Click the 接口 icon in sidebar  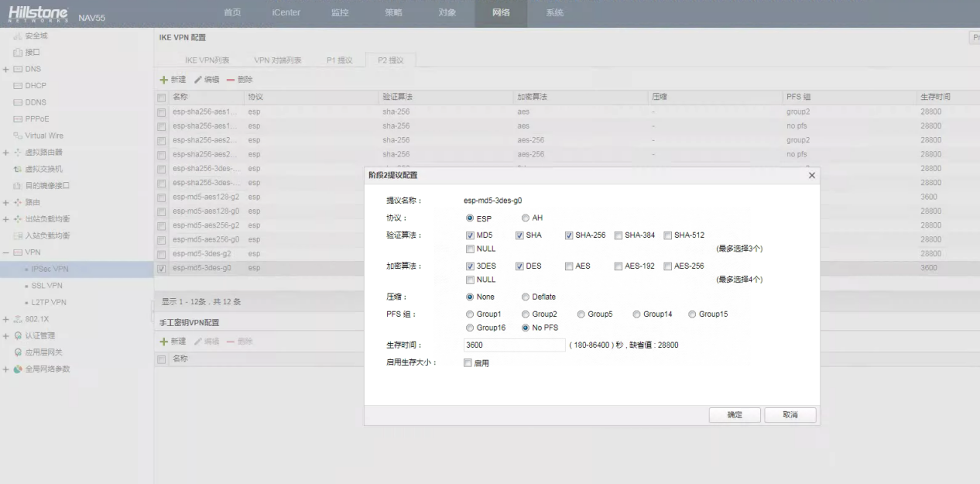click(17, 53)
